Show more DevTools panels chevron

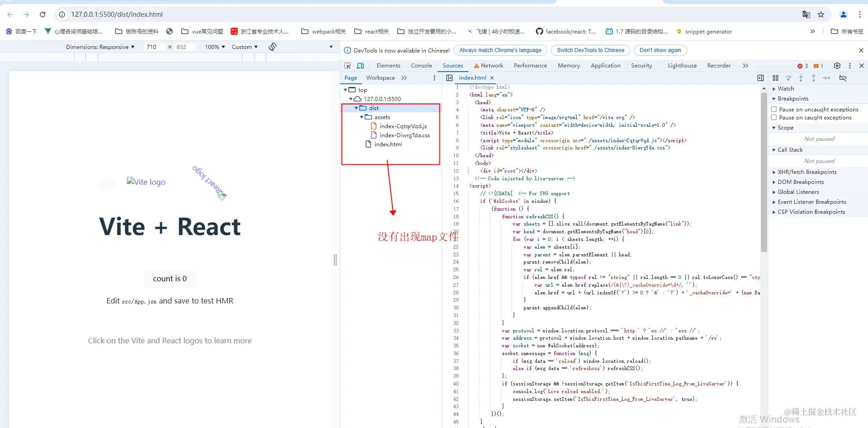point(746,66)
